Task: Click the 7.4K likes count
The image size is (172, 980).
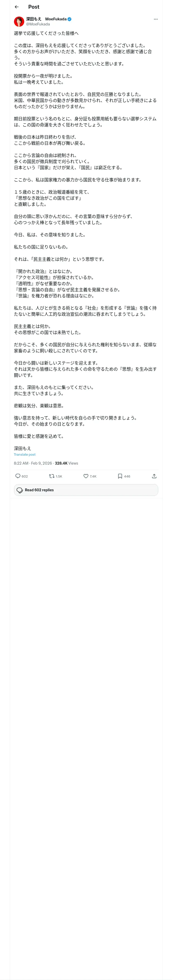Action: coord(93,476)
